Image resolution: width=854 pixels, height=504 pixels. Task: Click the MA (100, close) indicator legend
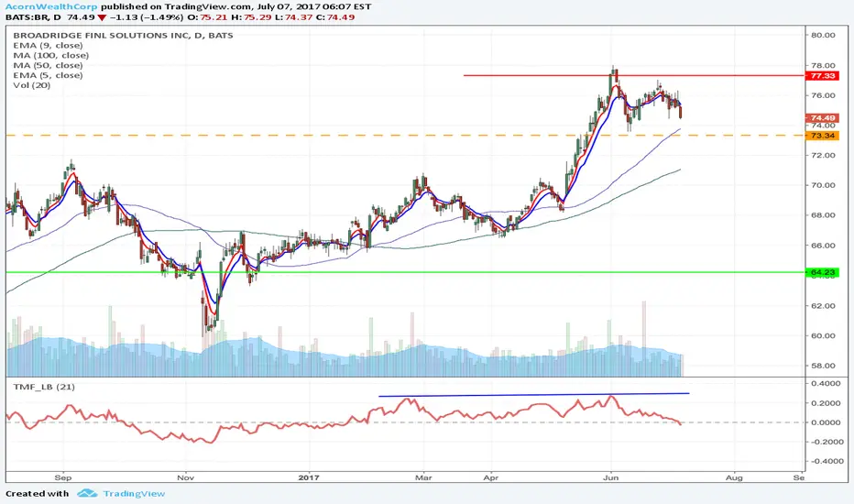point(50,55)
